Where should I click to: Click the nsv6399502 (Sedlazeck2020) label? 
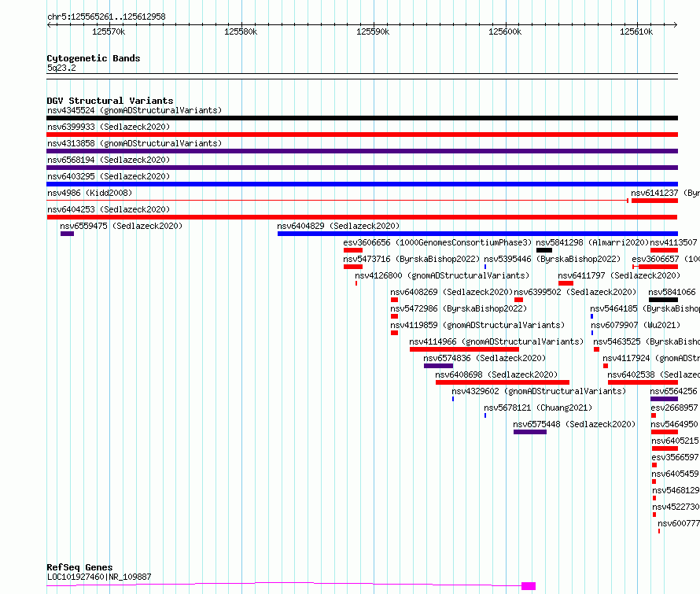(575, 292)
